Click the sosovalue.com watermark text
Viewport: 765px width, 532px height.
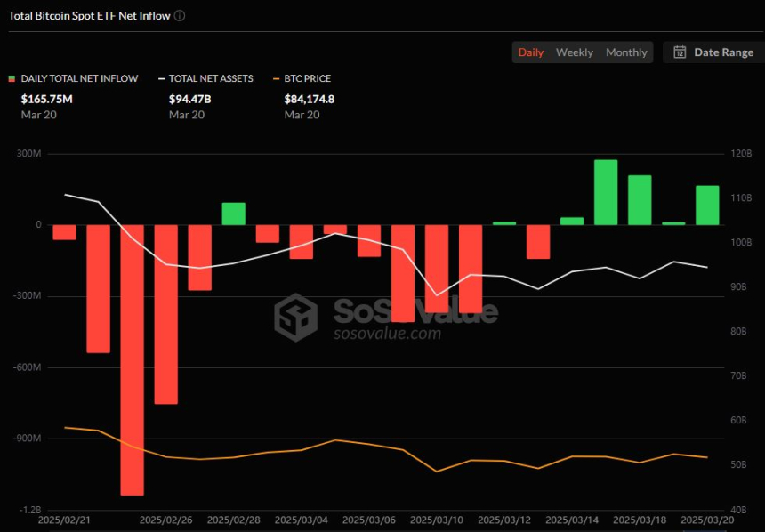(387, 334)
